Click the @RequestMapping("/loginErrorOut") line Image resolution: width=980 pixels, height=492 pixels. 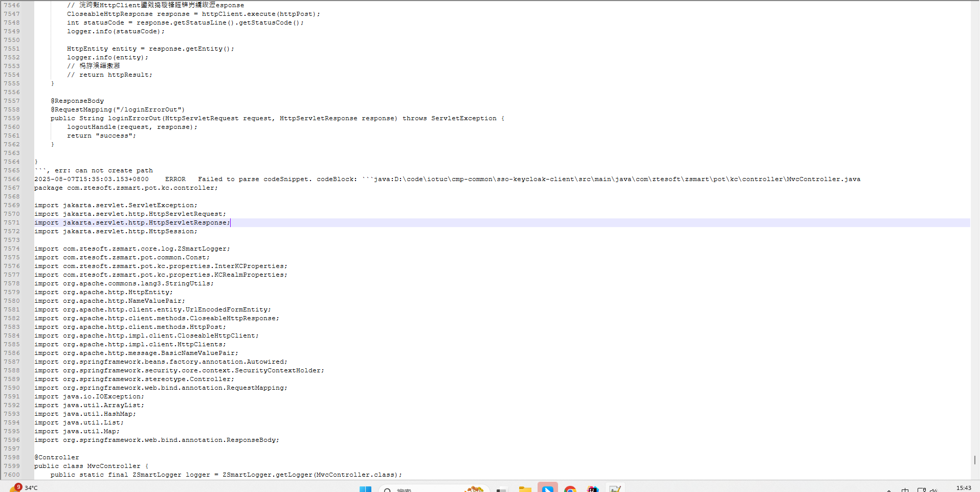click(118, 109)
